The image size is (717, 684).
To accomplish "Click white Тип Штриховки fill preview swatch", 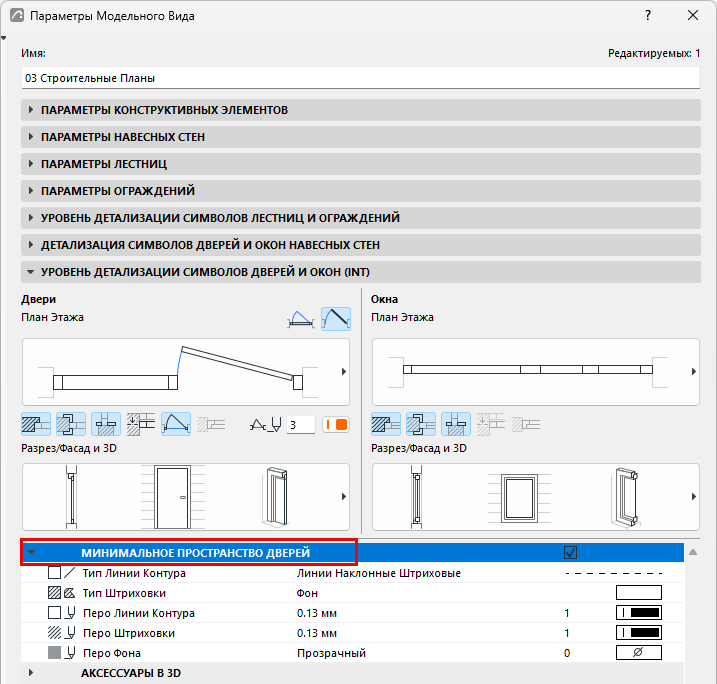I will click(639, 593).
